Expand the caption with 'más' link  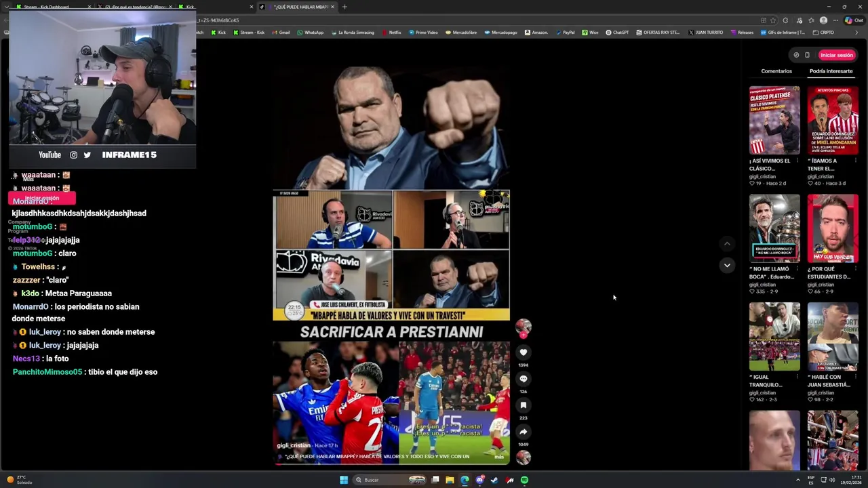[499, 457]
